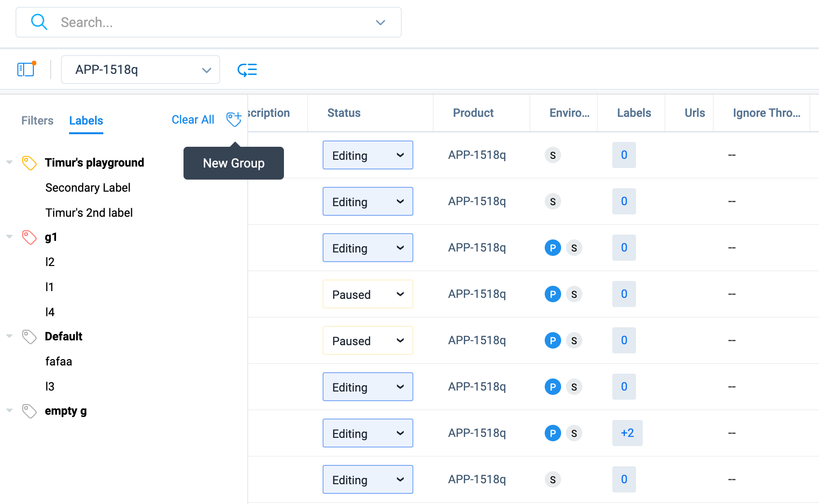Click the Timur's playground group name

pos(94,163)
